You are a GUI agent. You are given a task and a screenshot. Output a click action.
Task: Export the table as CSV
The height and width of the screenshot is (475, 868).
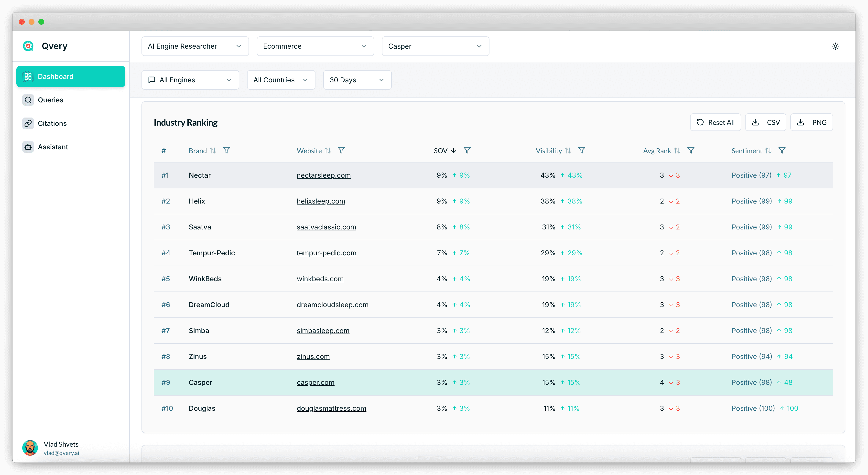tap(766, 122)
